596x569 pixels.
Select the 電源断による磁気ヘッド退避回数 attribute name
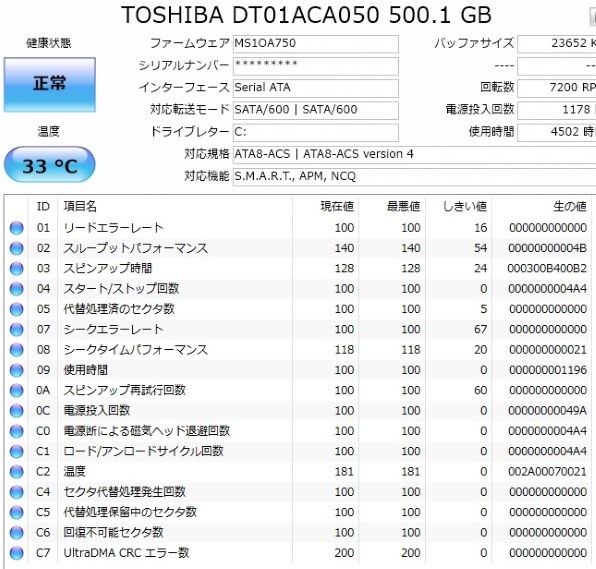(147, 431)
